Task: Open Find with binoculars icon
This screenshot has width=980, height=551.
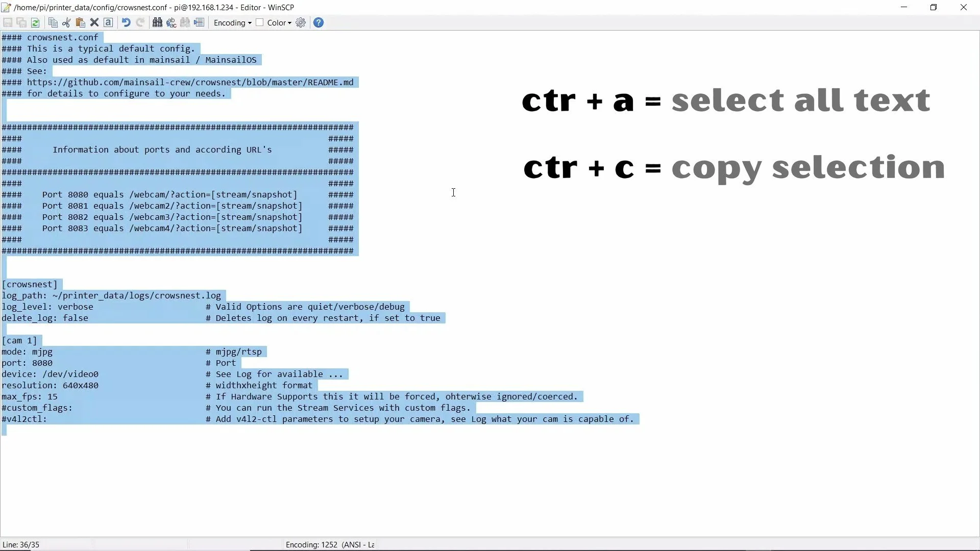Action: (157, 22)
